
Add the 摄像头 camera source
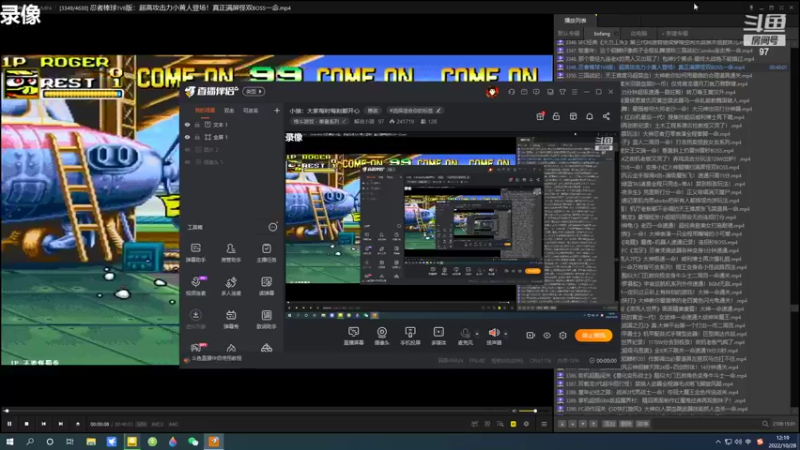(x=382, y=336)
